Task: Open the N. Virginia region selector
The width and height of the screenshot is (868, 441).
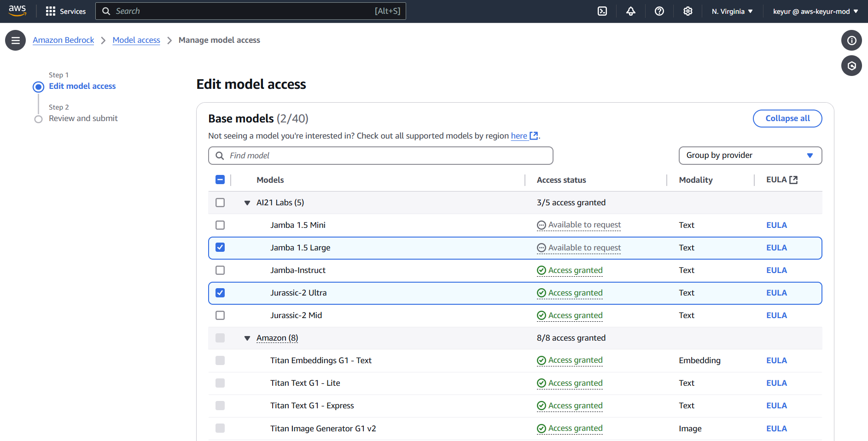Action: [x=732, y=11]
